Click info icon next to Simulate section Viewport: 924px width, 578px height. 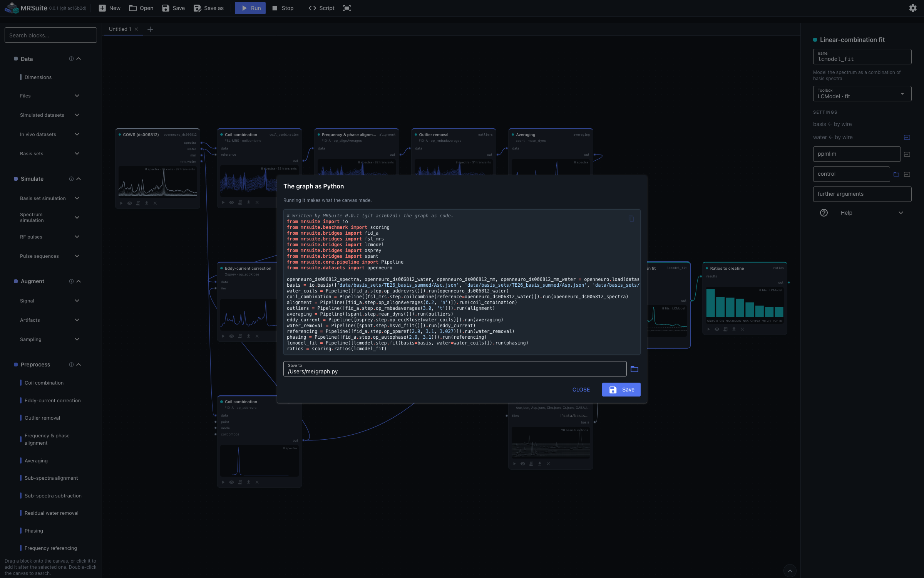71,179
